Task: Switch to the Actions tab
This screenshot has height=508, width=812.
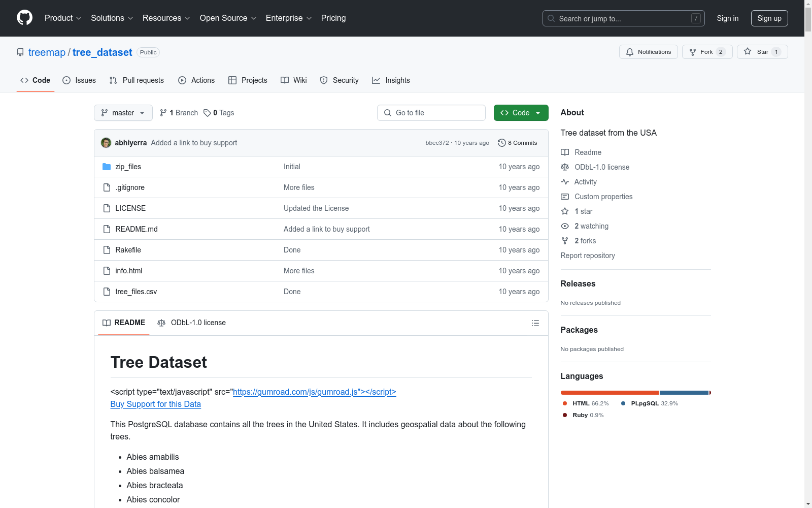Action: (x=196, y=80)
